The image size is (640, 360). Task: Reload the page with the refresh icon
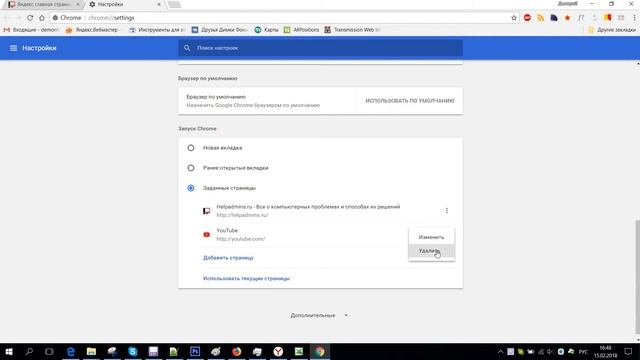pyautogui.click(x=30, y=18)
